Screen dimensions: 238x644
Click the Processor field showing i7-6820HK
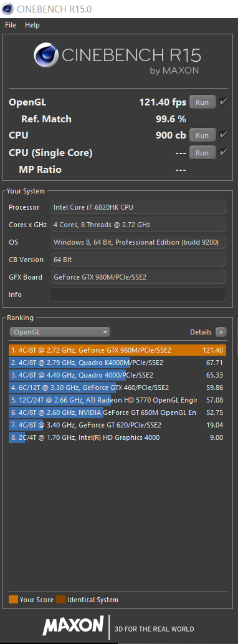[x=138, y=207]
